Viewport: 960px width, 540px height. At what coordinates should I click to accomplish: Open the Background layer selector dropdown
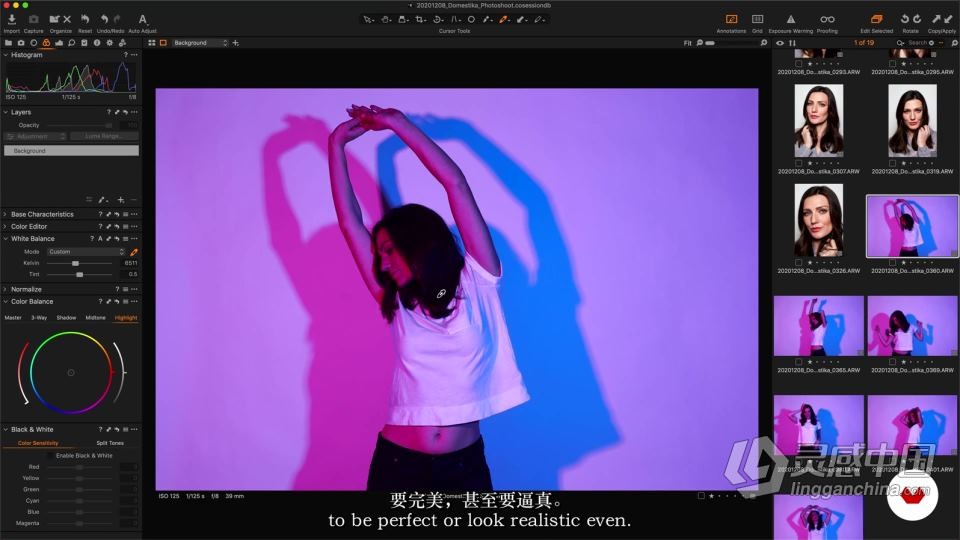coord(200,43)
